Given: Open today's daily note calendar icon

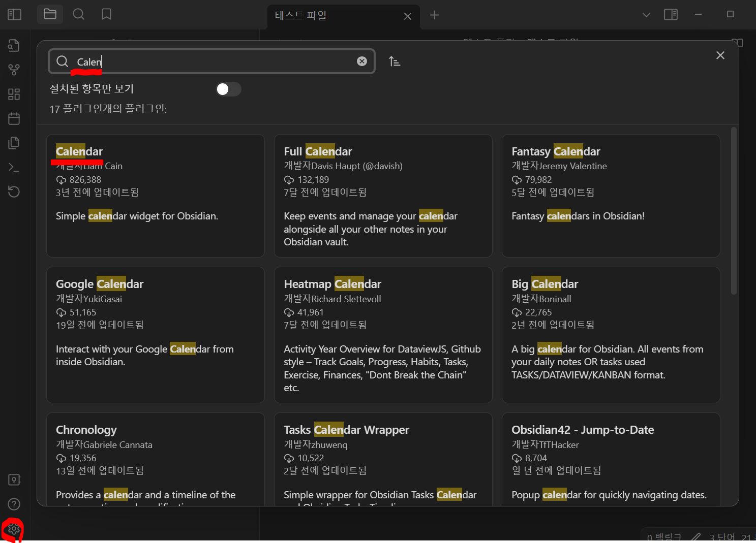Looking at the screenshot, I should 14,118.
